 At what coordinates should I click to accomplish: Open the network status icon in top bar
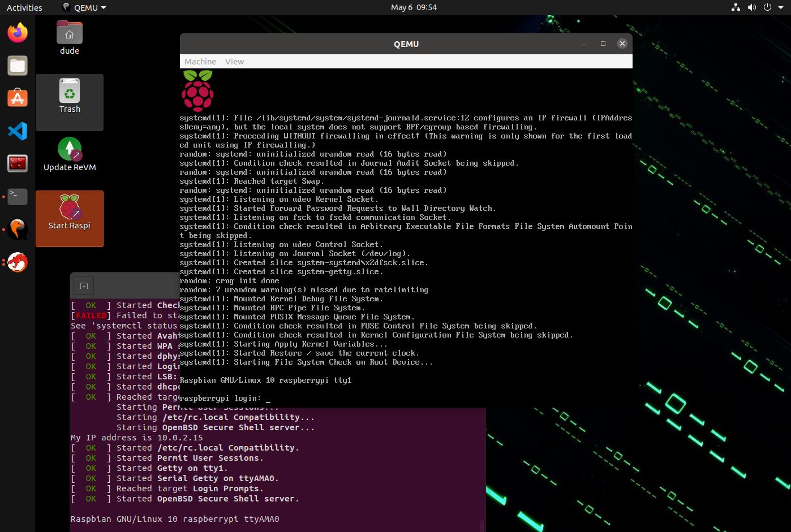click(x=736, y=7)
